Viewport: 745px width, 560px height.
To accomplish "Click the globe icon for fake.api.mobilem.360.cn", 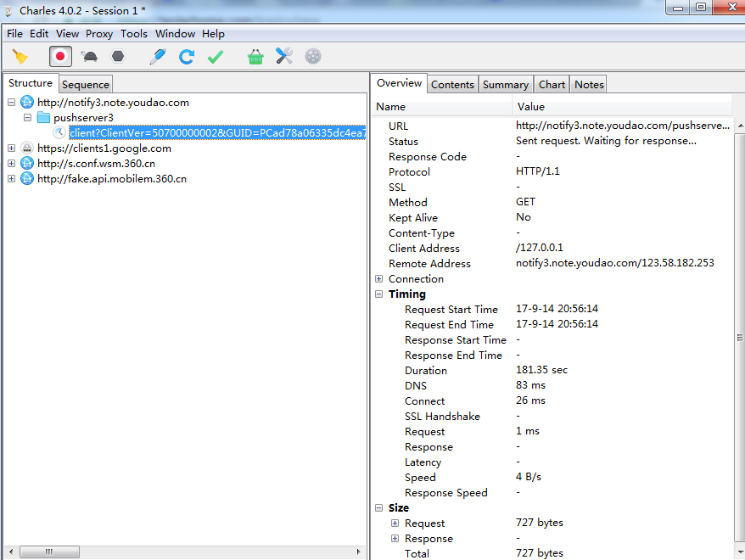I will click(27, 178).
